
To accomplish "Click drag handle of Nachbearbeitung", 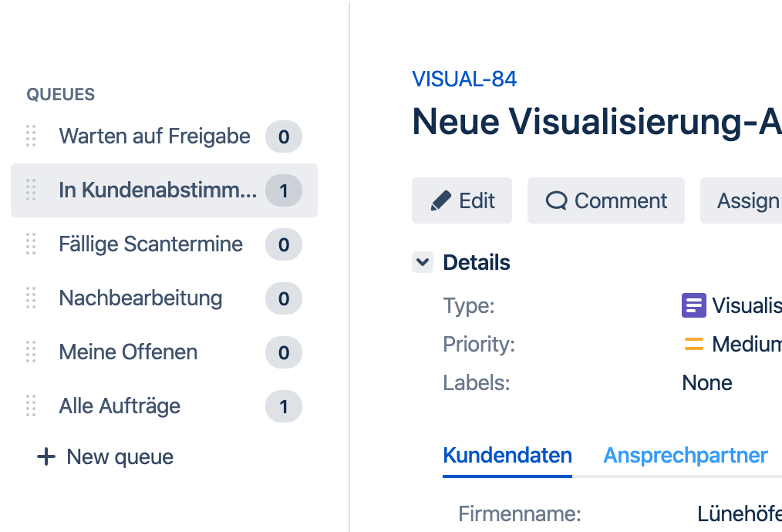I will coord(31,298).
